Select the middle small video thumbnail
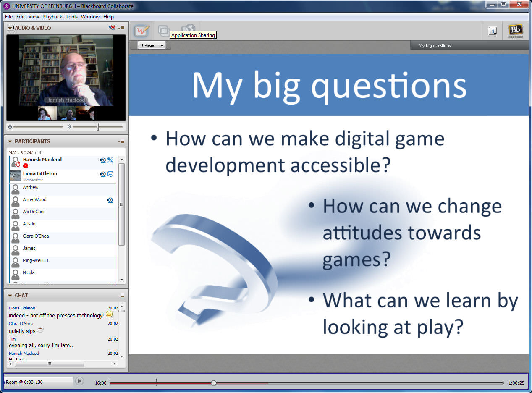This screenshot has width=532, height=393. point(66,113)
